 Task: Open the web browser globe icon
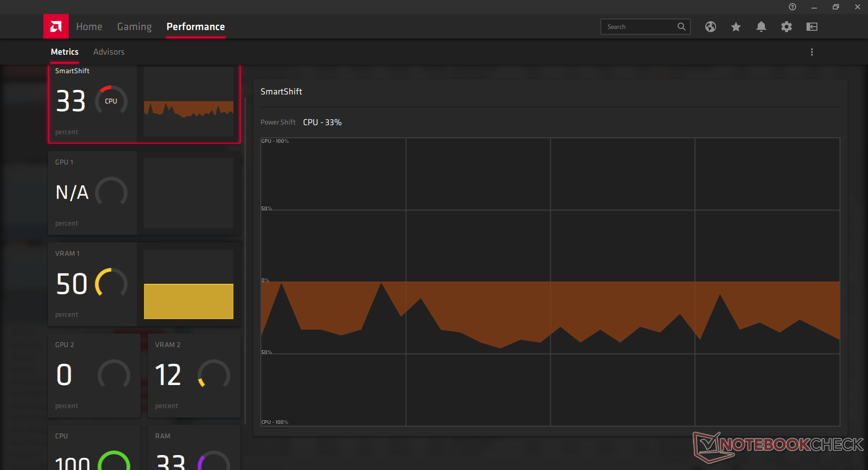click(x=711, y=27)
